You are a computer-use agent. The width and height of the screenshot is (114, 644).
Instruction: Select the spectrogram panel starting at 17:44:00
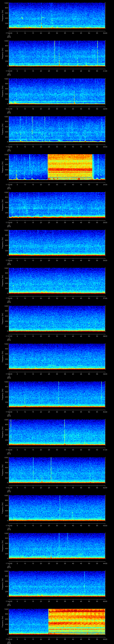click(57, 584)
